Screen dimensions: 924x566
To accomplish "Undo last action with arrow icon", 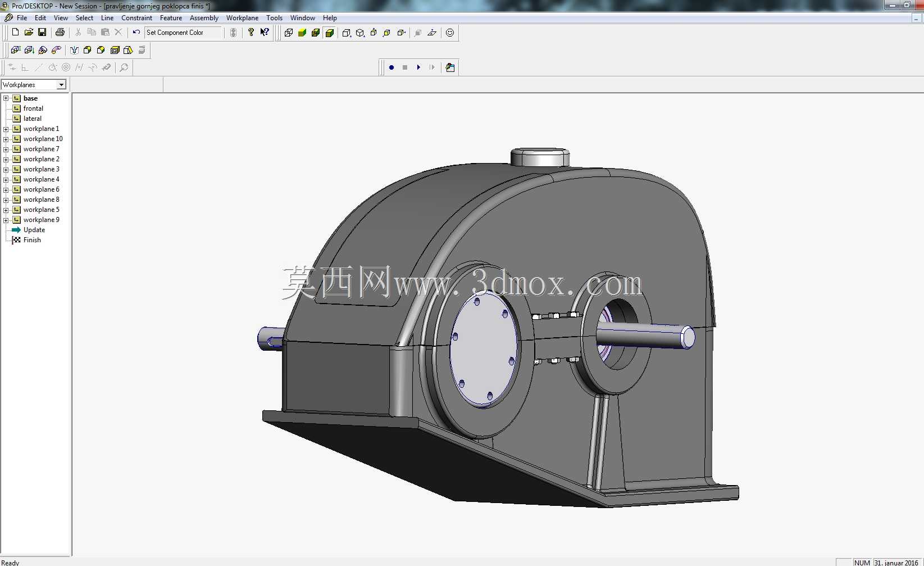I will pyautogui.click(x=136, y=33).
